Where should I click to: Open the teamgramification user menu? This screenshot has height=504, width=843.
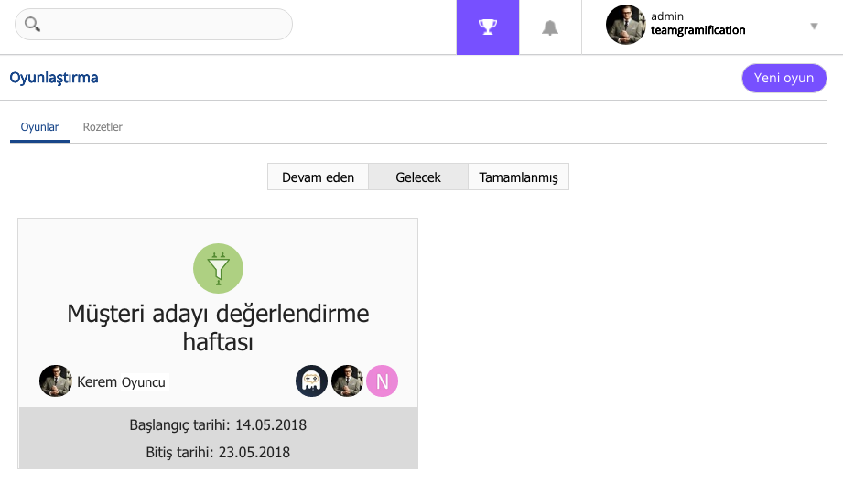click(x=697, y=30)
